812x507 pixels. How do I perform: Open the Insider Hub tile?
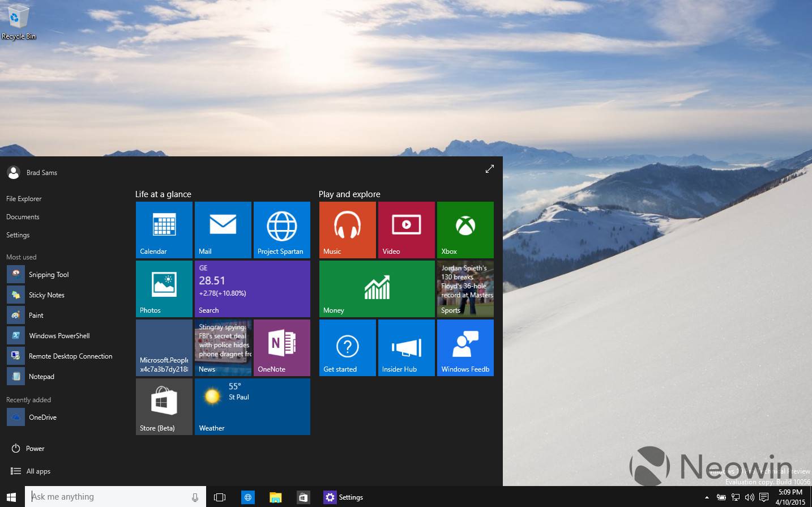(407, 348)
